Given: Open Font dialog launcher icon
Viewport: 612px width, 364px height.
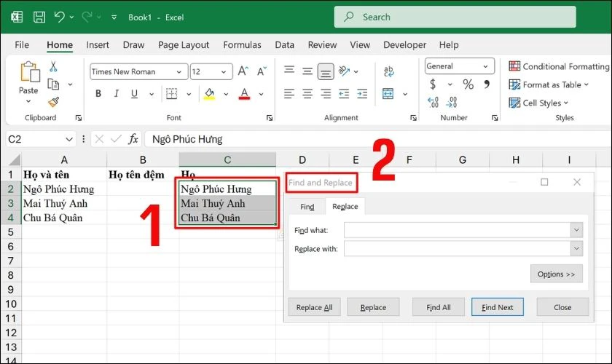Looking at the screenshot, I should click(270, 118).
